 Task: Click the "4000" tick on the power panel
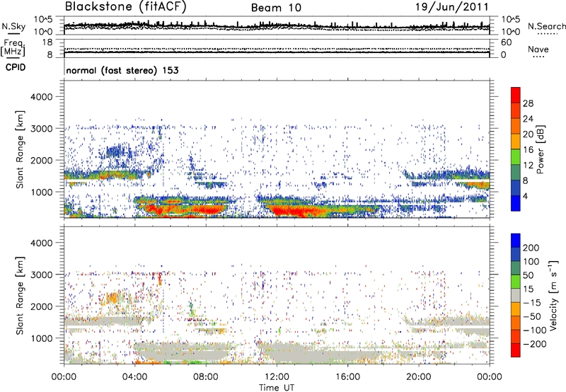41,97
